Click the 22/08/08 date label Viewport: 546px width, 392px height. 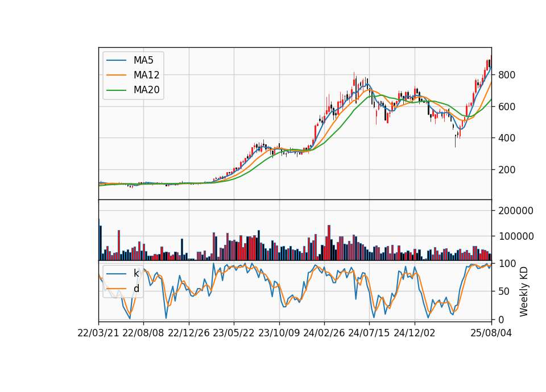143,333
